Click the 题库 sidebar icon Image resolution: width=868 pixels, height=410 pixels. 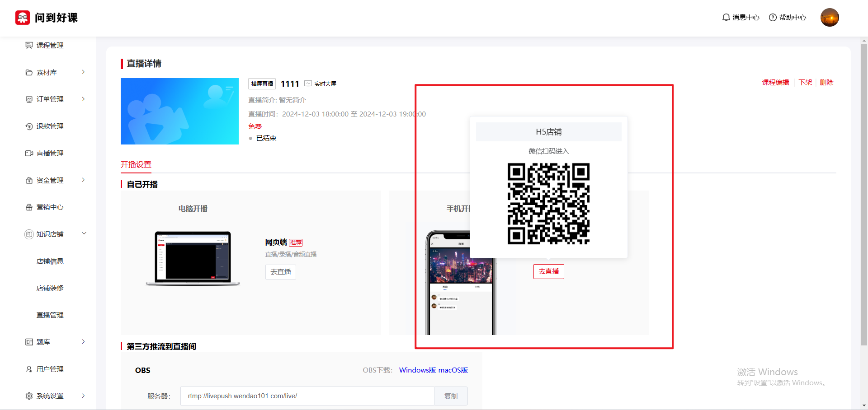pos(29,342)
